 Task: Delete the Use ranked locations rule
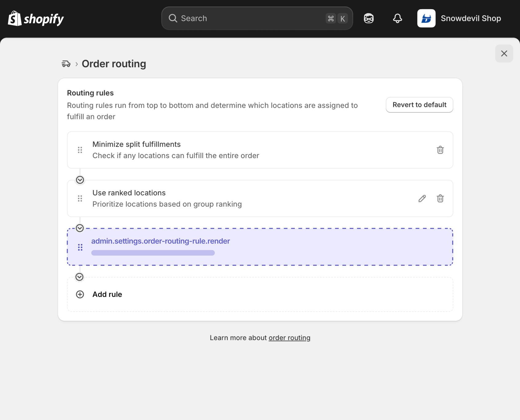pos(440,198)
